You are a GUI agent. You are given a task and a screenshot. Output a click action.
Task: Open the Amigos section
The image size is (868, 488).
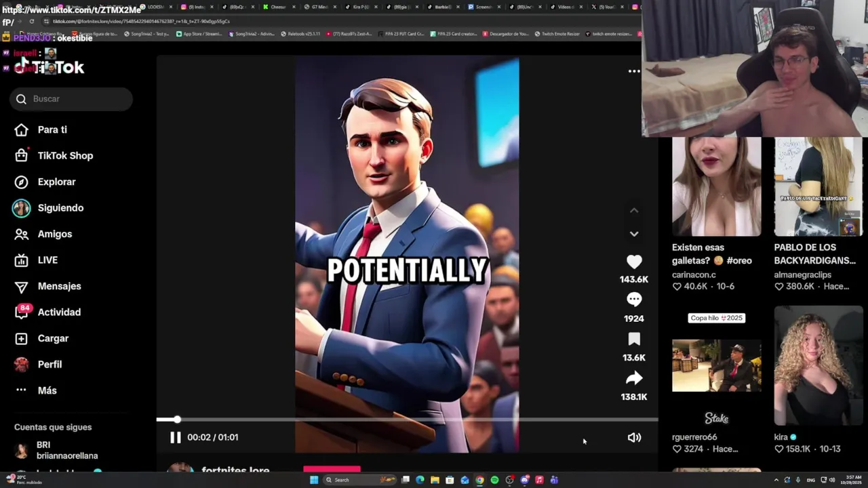(x=43, y=234)
